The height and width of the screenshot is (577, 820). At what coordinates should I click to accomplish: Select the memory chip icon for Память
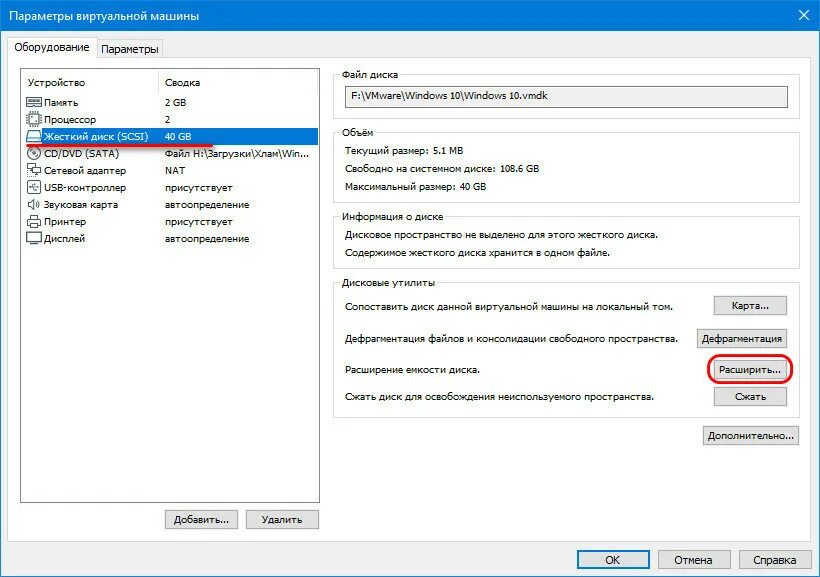pyautogui.click(x=33, y=102)
